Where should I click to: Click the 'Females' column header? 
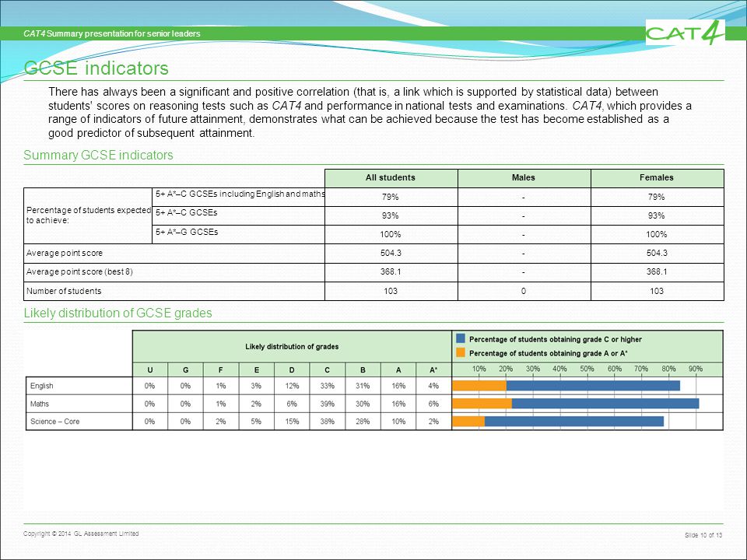[657, 177]
